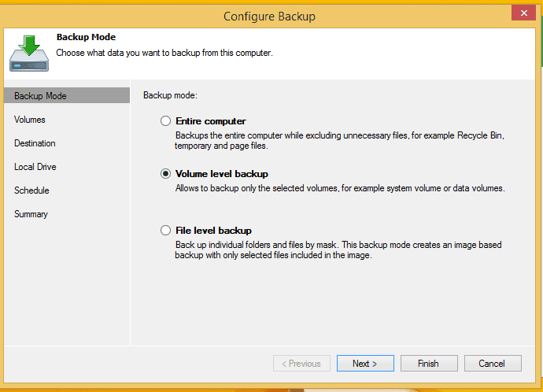
Task: Open the Destination step in sidebar
Action: tap(35, 143)
